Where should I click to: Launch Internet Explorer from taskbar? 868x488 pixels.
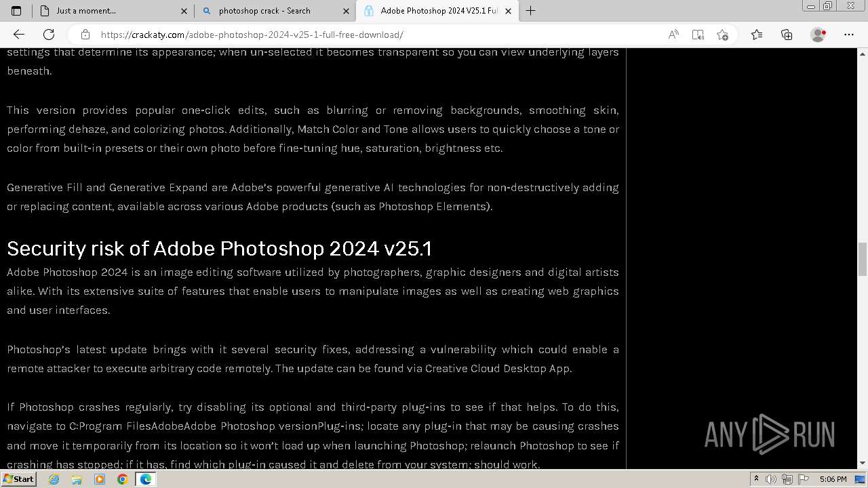(54, 479)
